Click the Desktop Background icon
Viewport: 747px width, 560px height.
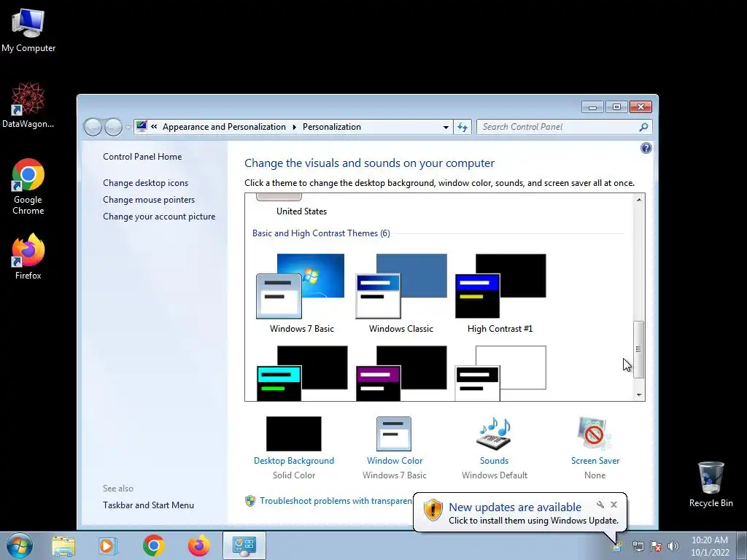pyautogui.click(x=293, y=433)
